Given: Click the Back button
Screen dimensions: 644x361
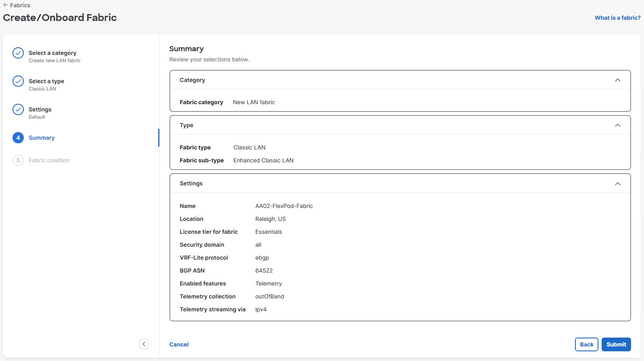Looking at the screenshot, I should (x=587, y=344).
